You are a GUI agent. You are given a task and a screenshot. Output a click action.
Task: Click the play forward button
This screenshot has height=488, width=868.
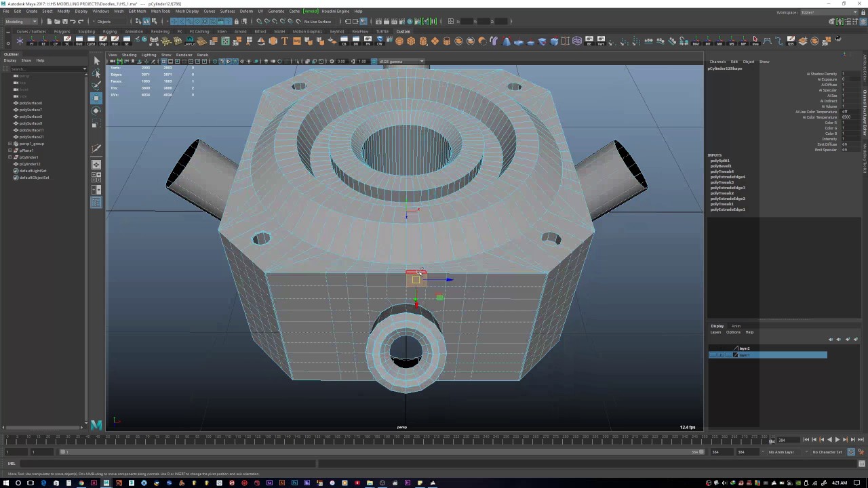click(837, 440)
